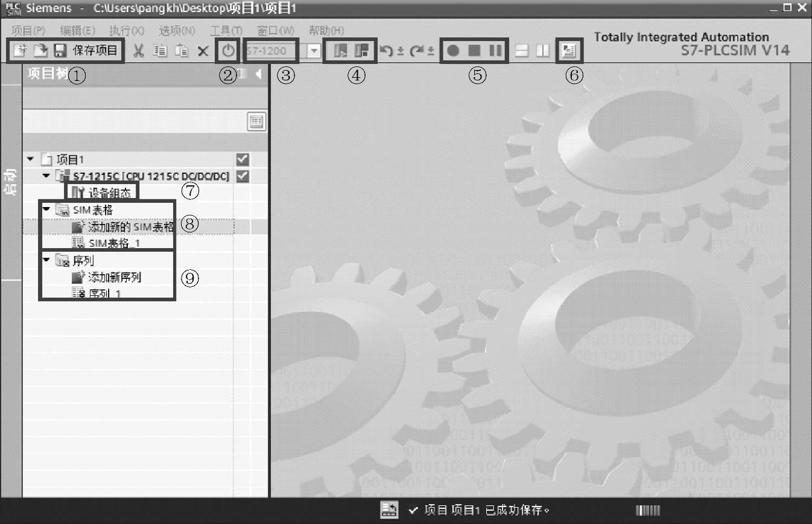
Task: Open SIM表格_1 table
Action: (114, 243)
